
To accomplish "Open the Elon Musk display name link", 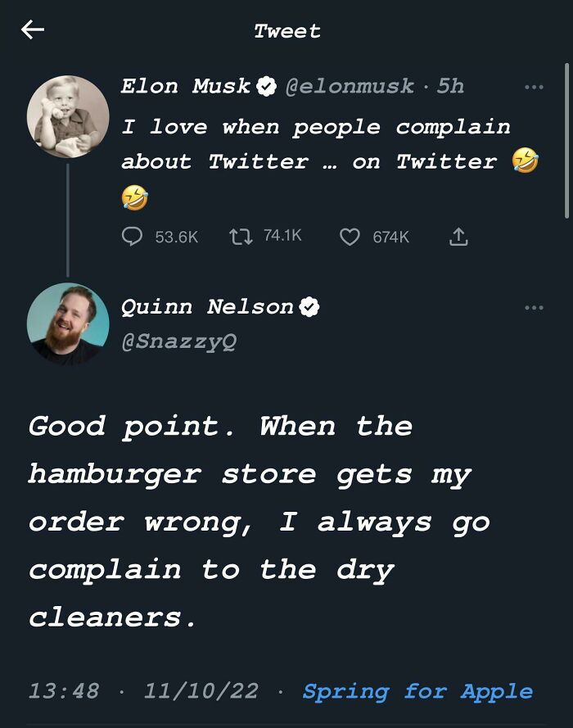I will pyautogui.click(x=186, y=86).
